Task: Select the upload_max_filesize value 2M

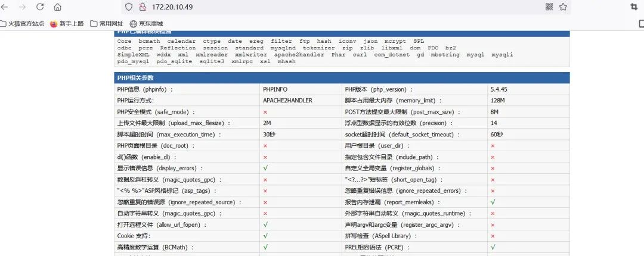Action: 267,123
